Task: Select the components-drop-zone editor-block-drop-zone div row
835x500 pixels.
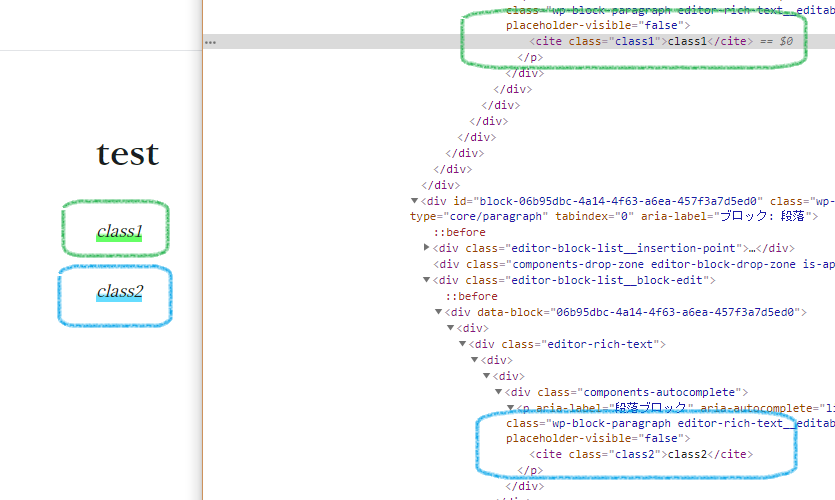Action: (x=634, y=264)
